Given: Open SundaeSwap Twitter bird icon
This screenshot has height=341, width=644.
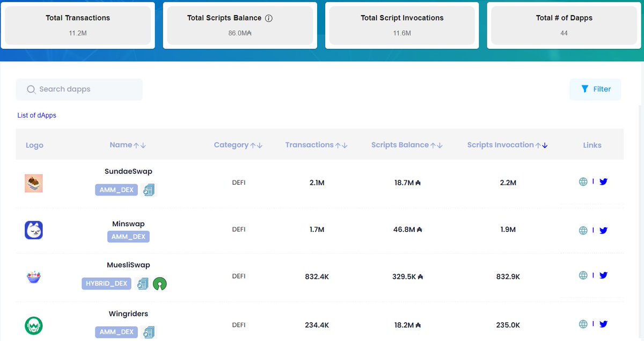Looking at the screenshot, I should pyautogui.click(x=603, y=182).
